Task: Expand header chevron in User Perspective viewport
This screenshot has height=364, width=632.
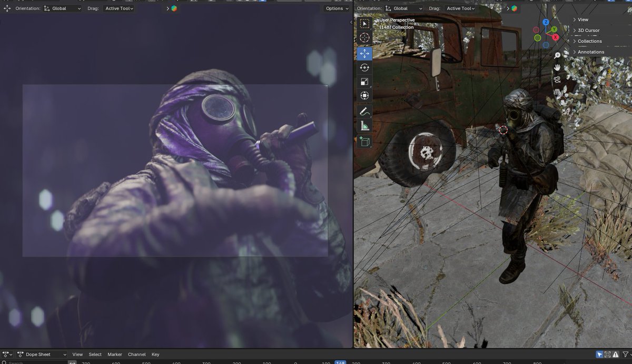Action: point(508,8)
